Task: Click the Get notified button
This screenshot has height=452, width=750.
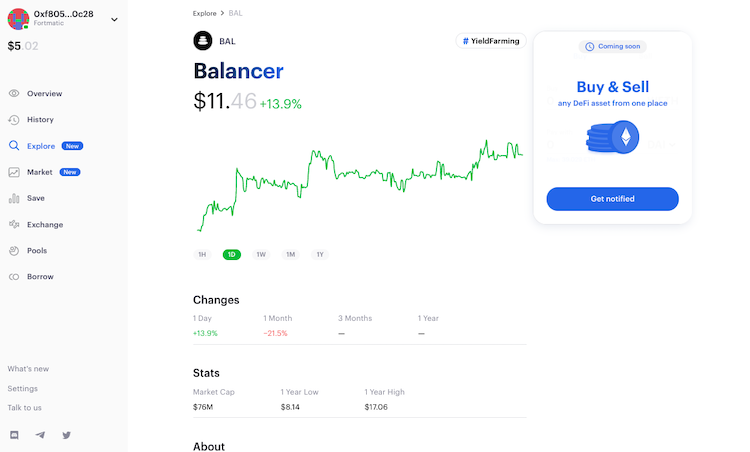Action: pos(612,198)
